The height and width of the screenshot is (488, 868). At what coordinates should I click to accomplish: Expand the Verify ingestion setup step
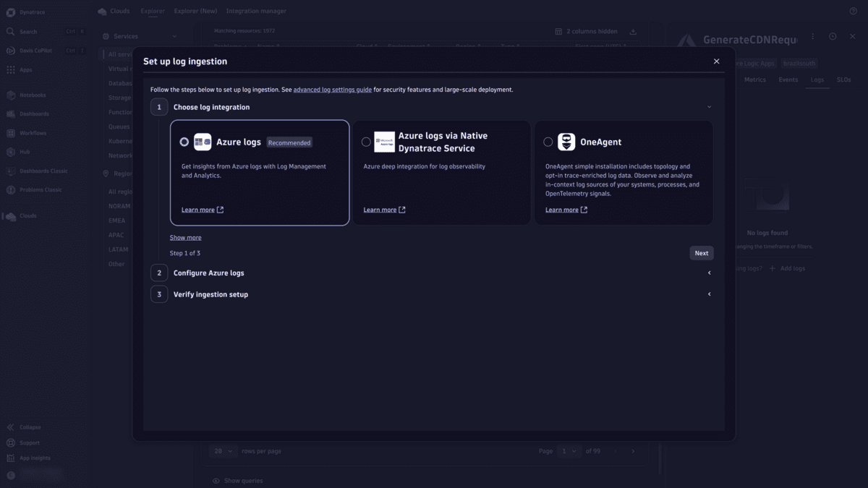709,294
